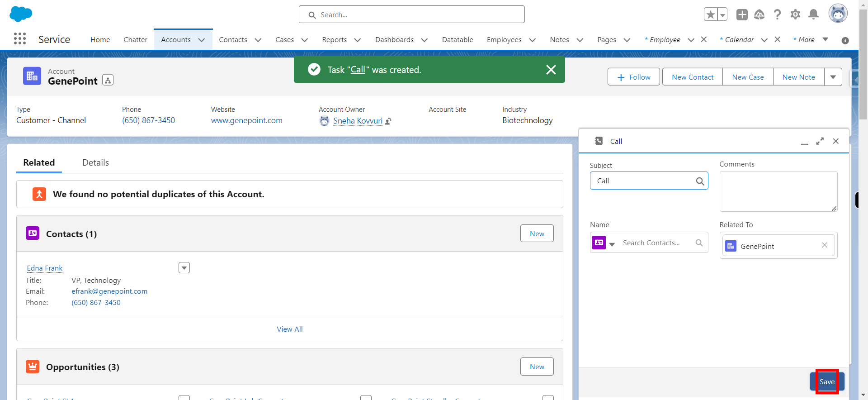The image size is (868, 400).
Task: Open the Global Actions plus icon
Action: click(x=742, y=14)
